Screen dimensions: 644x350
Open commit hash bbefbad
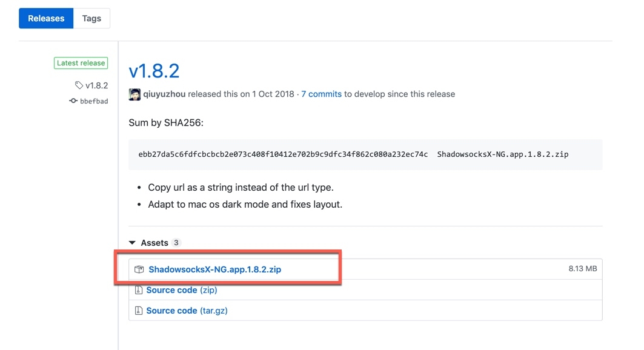(x=94, y=101)
